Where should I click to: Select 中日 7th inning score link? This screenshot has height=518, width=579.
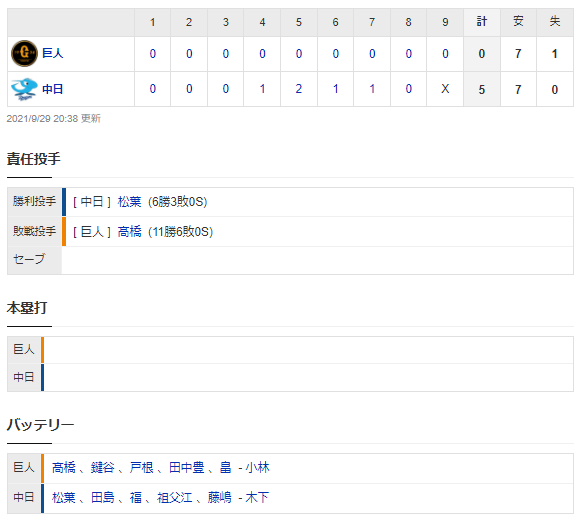point(372,89)
